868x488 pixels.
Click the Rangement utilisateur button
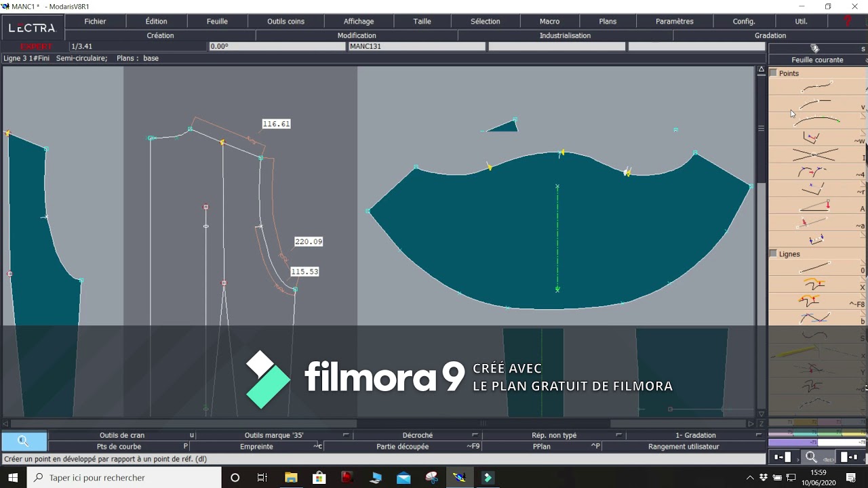[684, 447]
